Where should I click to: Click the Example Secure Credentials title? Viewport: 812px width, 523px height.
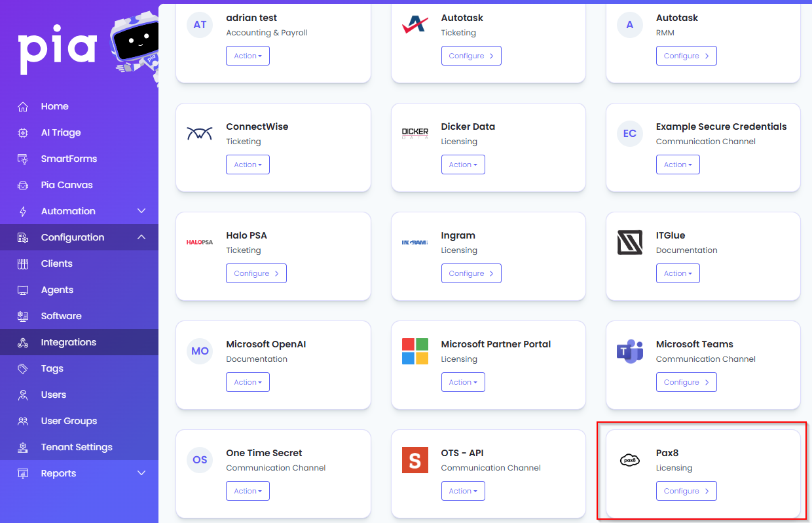coord(722,126)
